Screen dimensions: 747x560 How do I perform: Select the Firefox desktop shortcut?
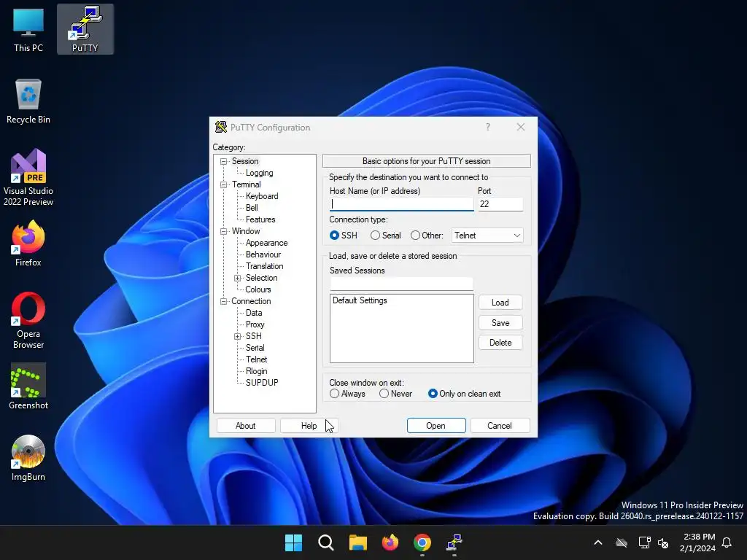coord(28,244)
